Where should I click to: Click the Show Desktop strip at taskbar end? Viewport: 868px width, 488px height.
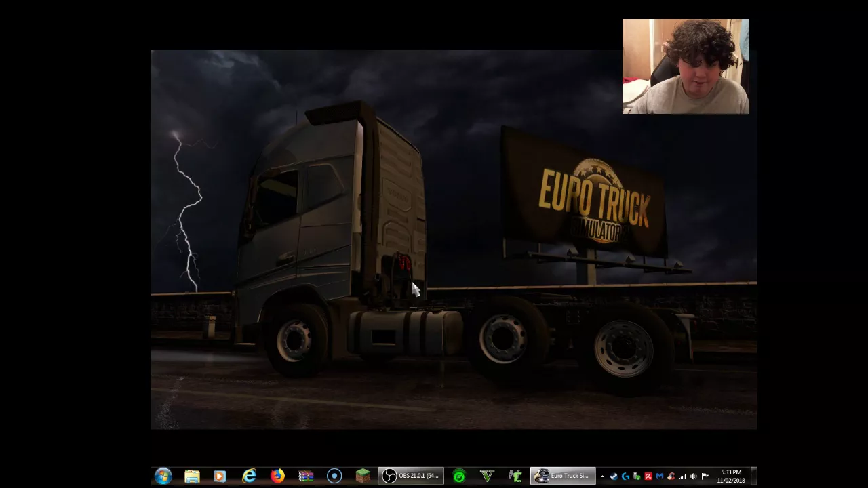(754, 476)
